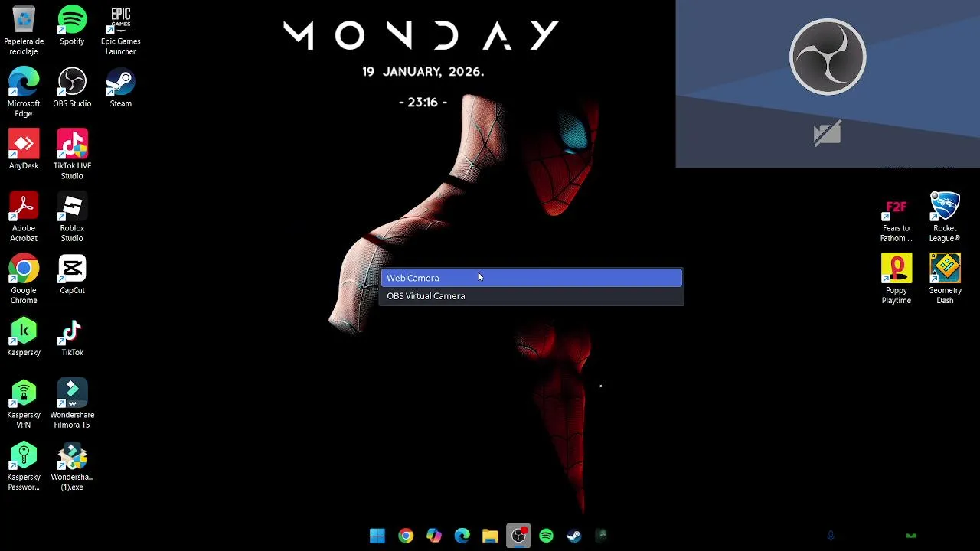Image resolution: width=980 pixels, height=551 pixels.
Task: Select the Adobe Acrobat shortcut
Action: (x=24, y=217)
